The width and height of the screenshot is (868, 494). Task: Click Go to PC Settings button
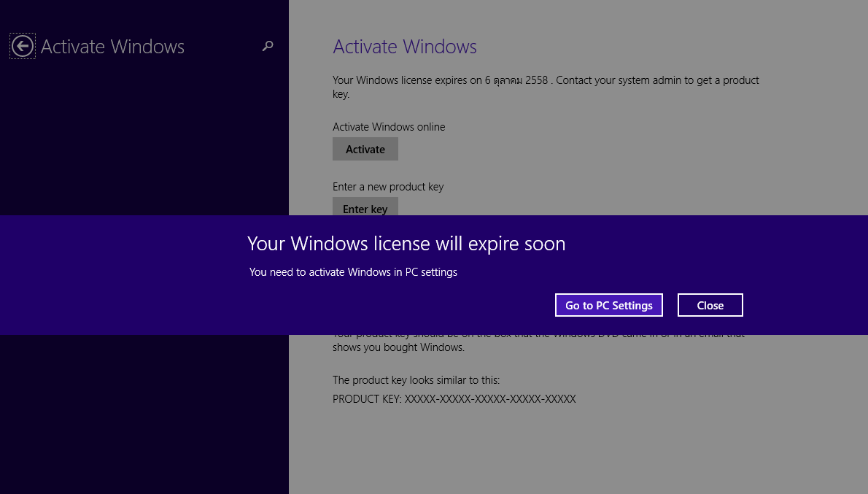pyautogui.click(x=609, y=305)
